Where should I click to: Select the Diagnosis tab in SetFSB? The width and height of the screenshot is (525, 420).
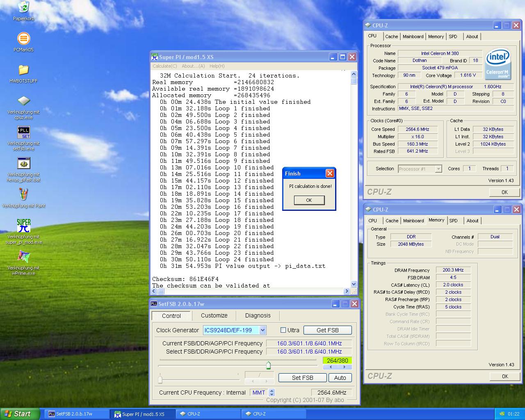click(258, 315)
